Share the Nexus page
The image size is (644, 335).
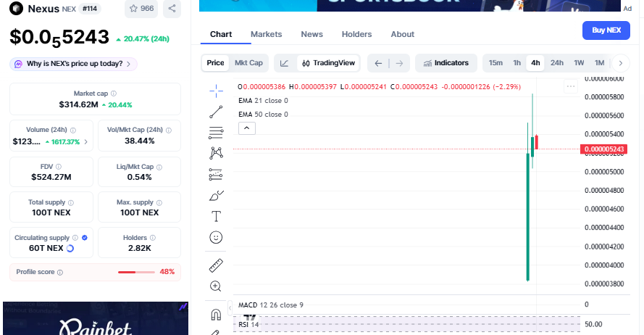click(x=172, y=9)
